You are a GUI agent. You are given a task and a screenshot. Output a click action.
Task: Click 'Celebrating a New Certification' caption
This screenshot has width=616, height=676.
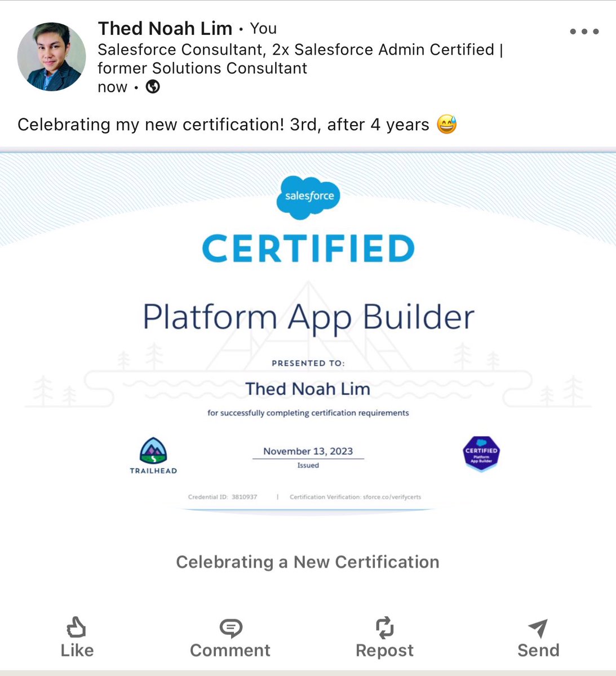pos(308,562)
